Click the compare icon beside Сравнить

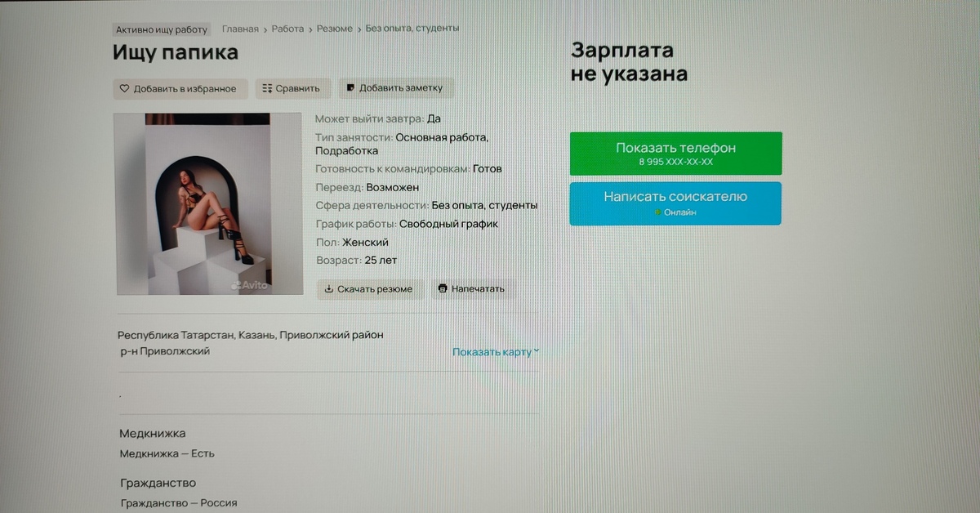pos(267,88)
